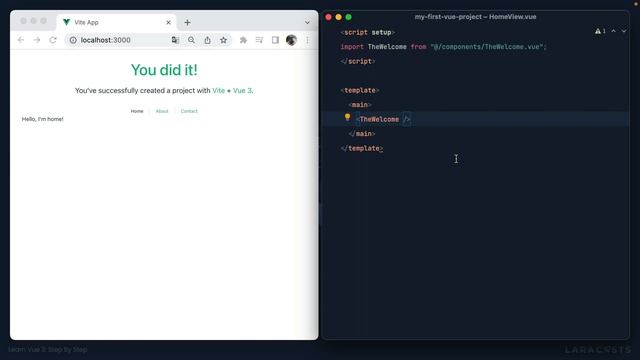Open the editor warning indicator
The height and width of the screenshot is (360, 640).
click(x=600, y=31)
